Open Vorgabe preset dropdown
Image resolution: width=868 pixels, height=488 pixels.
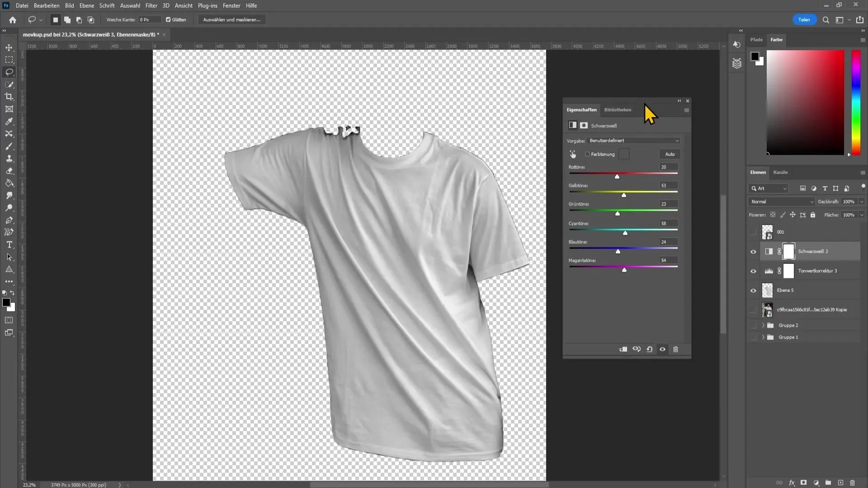(633, 141)
